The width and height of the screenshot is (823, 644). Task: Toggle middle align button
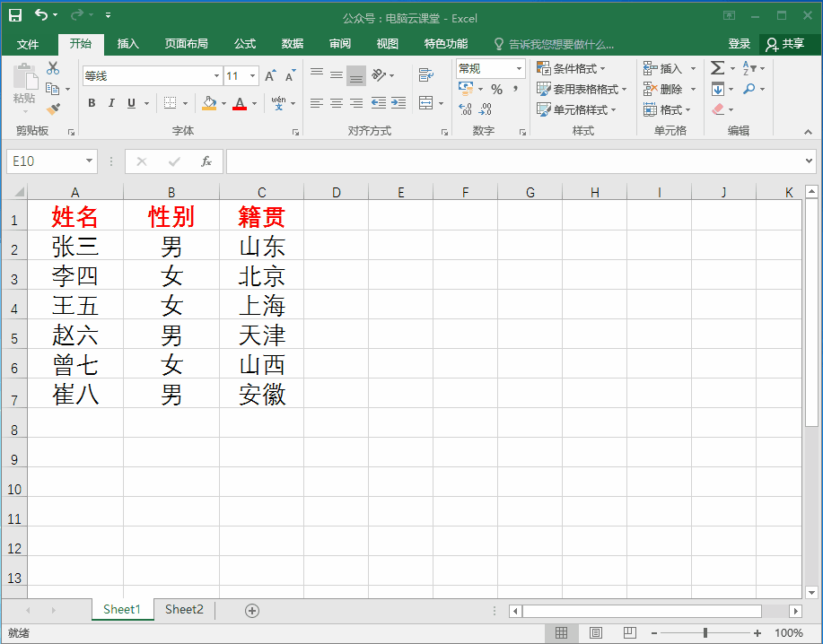[x=337, y=75]
